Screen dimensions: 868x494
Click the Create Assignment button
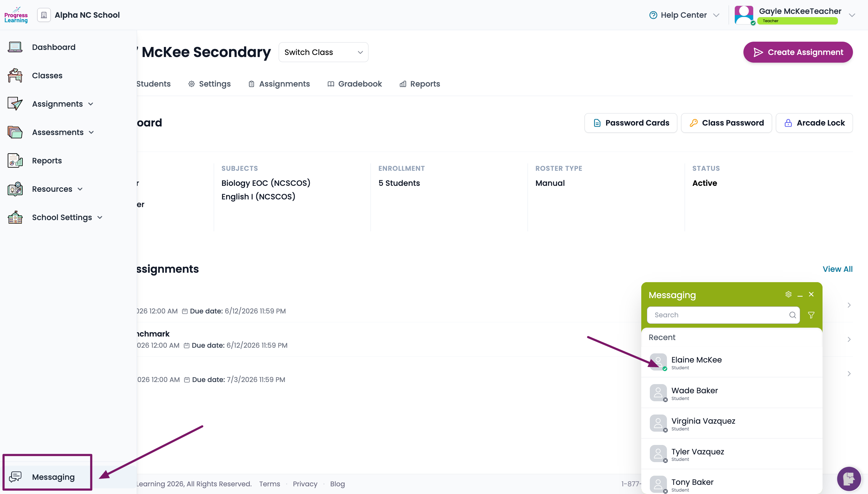798,52
